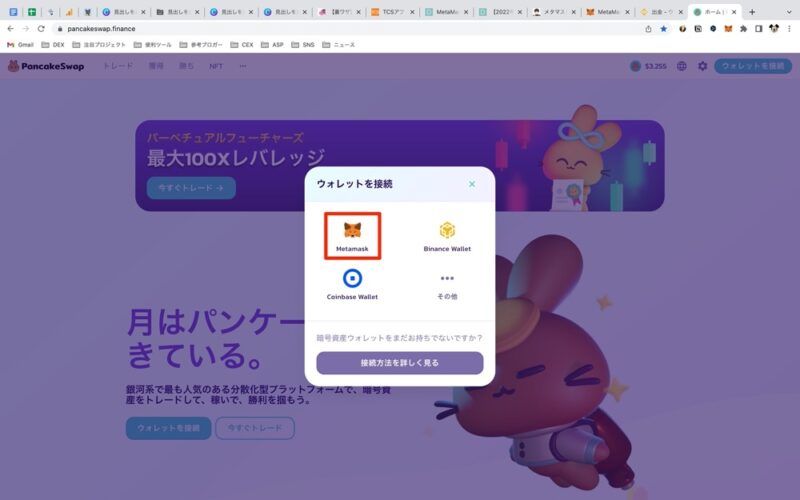Open the 便利ツール bookmark folder
The height and width of the screenshot is (500, 800).
pos(153,45)
